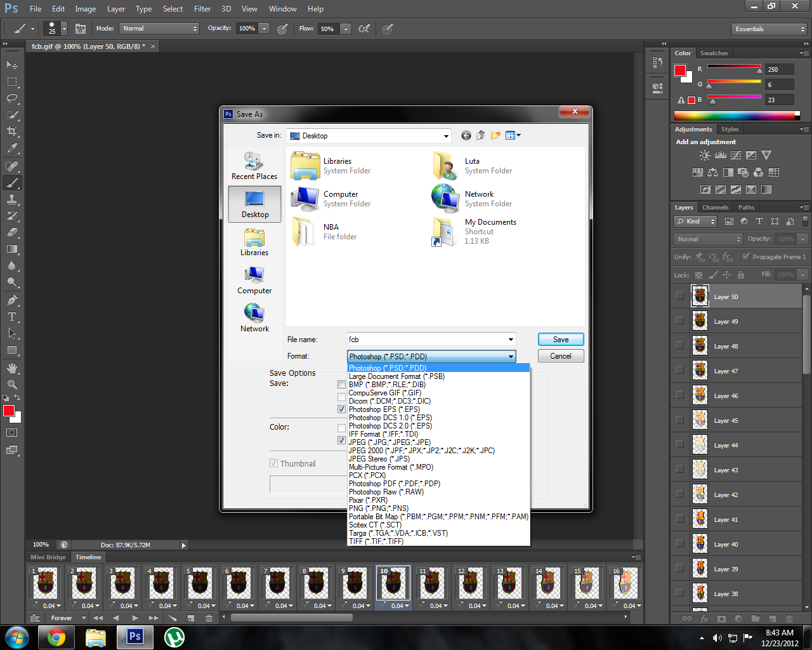Viewport: 812px width, 650px height.
Task: Select the Crop tool
Action: click(x=12, y=131)
